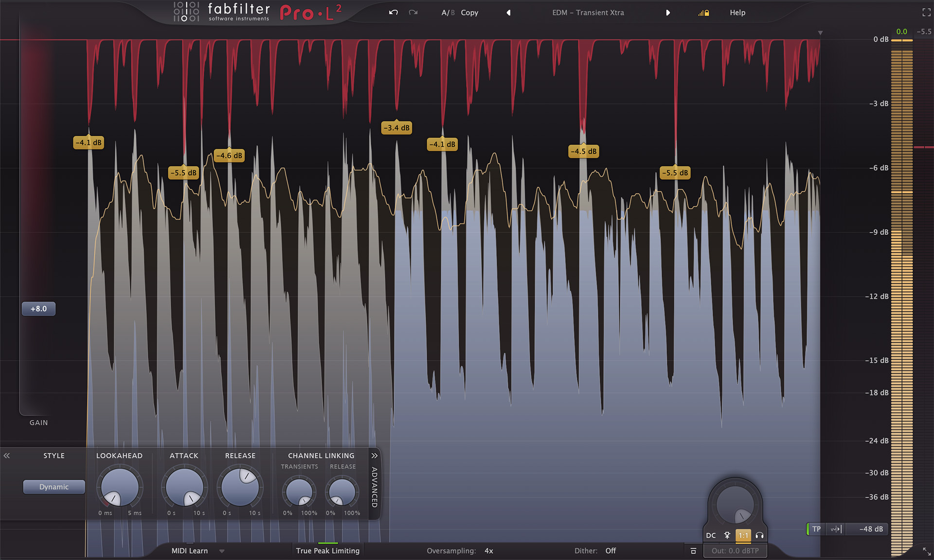The height and width of the screenshot is (560, 934).
Task: Open the Dynamic style selector
Action: 54,487
